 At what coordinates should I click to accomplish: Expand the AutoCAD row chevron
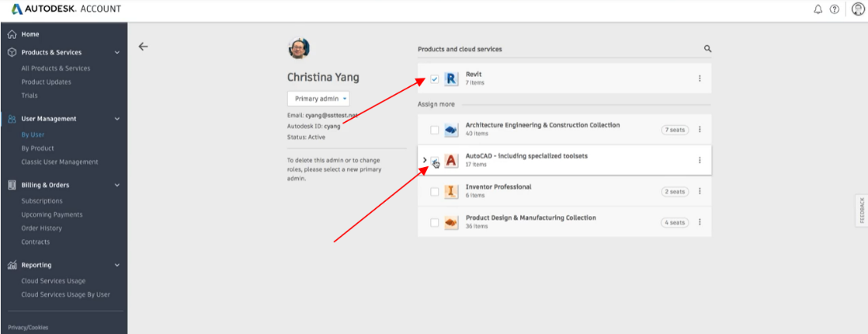point(425,160)
